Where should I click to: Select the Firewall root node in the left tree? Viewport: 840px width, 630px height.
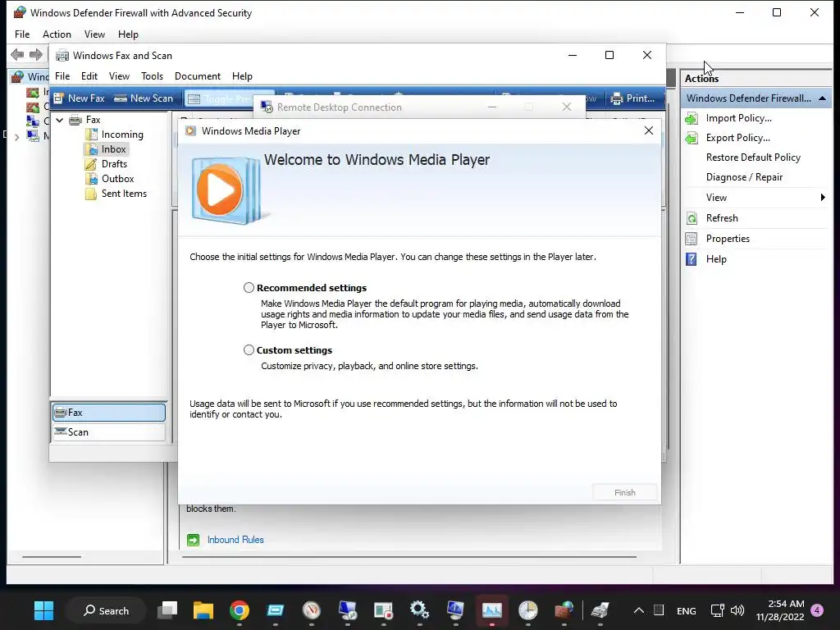[x=31, y=76]
